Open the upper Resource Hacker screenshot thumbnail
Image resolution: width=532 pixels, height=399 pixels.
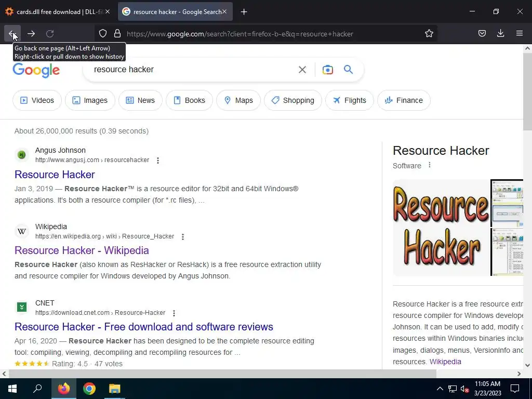(507, 203)
